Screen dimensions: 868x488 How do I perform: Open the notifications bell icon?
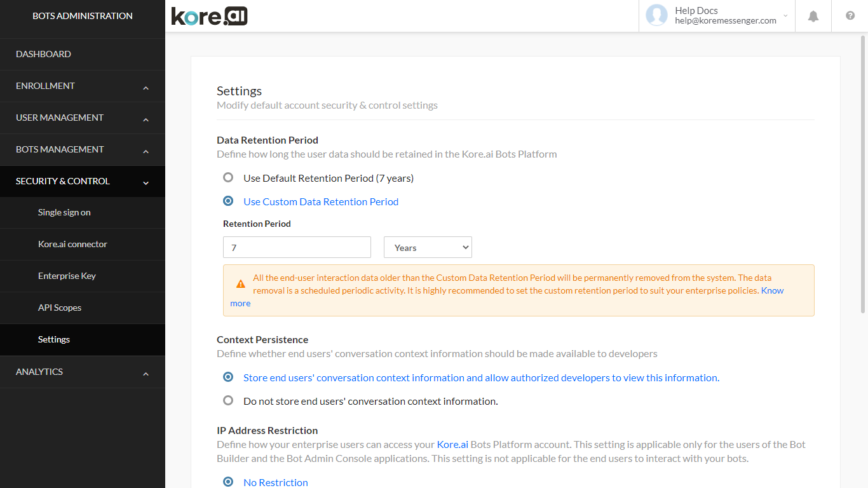click(x=813, y=16)
